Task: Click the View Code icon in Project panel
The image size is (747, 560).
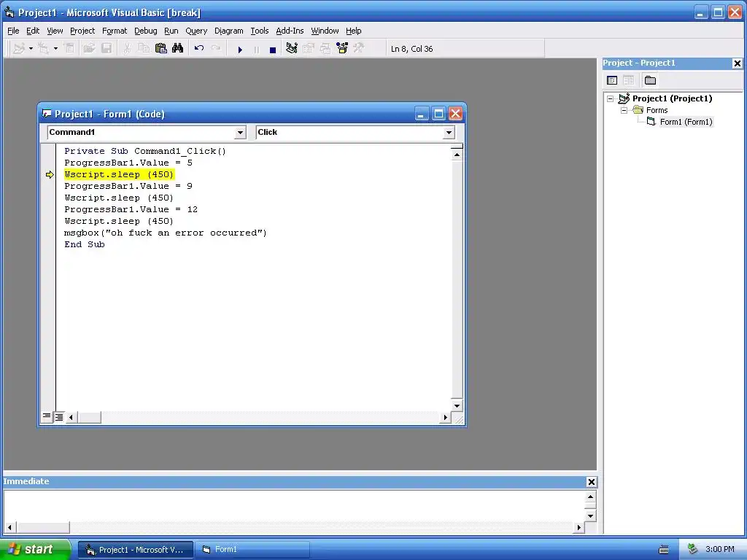Action: [x=612, y=80]
